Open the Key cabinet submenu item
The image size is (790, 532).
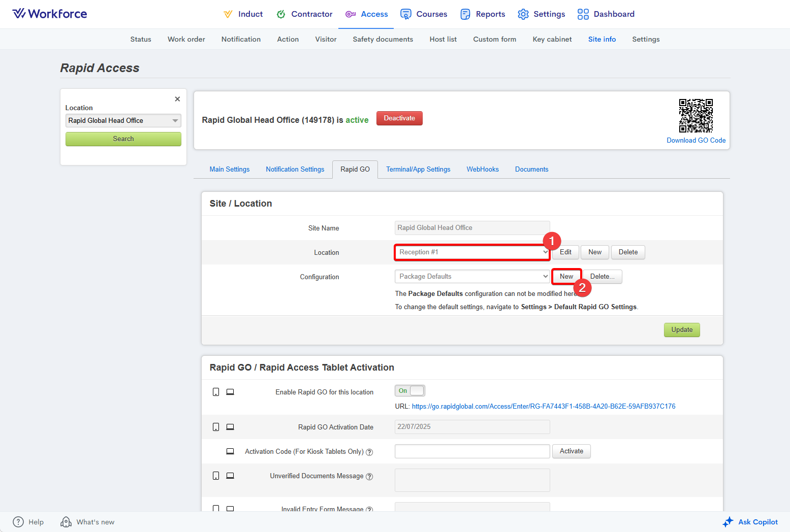552,39
